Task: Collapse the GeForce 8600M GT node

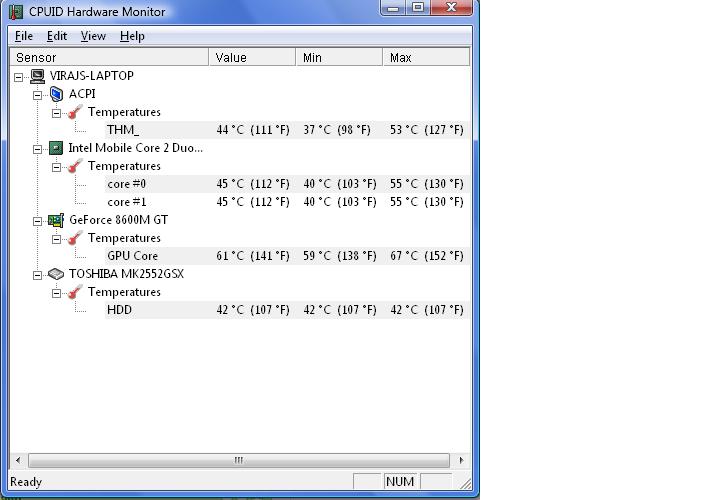Action: 37,221
